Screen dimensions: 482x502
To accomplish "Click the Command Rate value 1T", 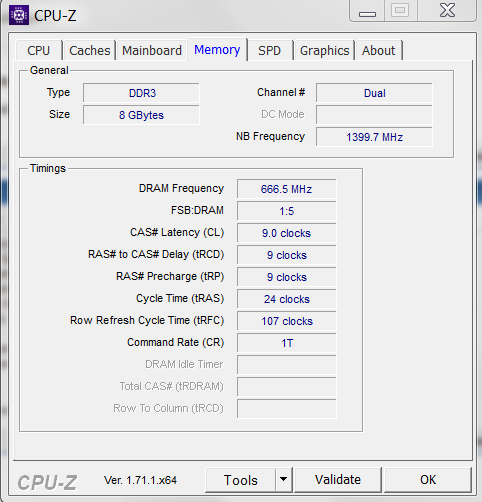I will click(287, 343).
